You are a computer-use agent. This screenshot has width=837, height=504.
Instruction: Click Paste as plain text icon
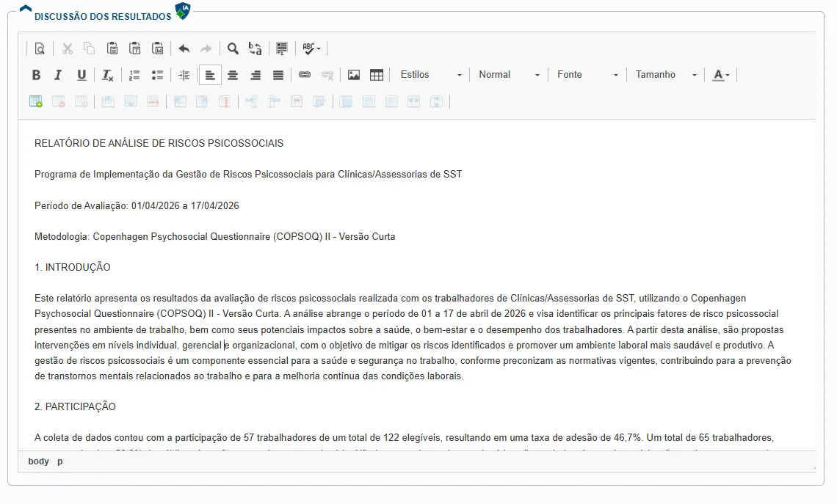(135, 48)
